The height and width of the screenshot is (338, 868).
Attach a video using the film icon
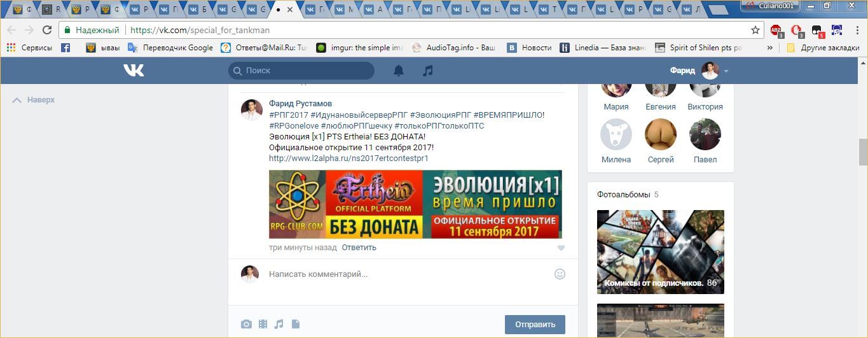click(x=263, y=324)
